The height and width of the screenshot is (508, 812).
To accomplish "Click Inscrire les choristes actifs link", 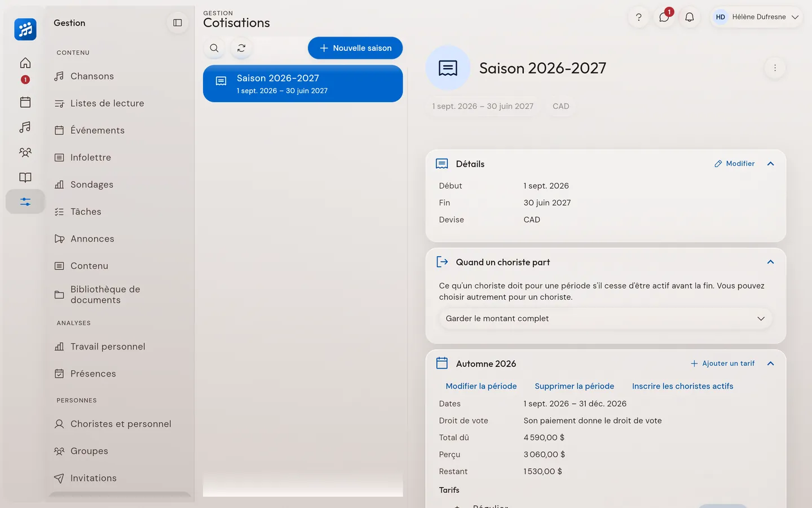I will tap(682, 386).
